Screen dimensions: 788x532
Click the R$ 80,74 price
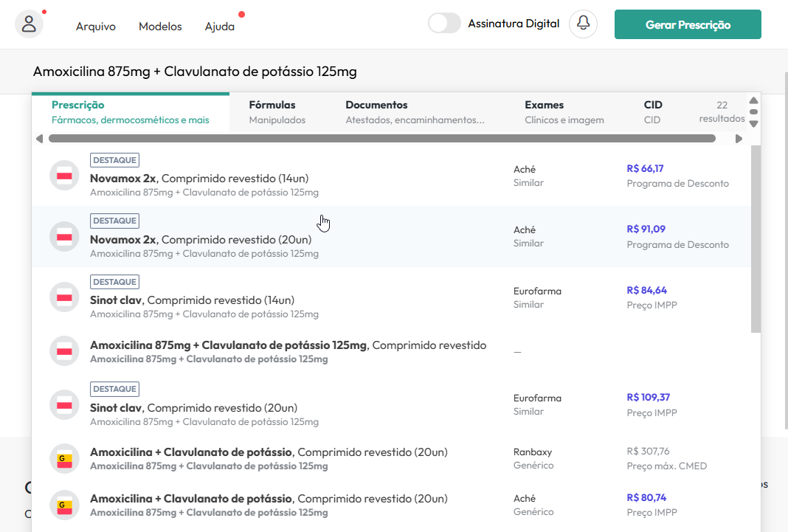pyautogui.click(x=646, y=498)
